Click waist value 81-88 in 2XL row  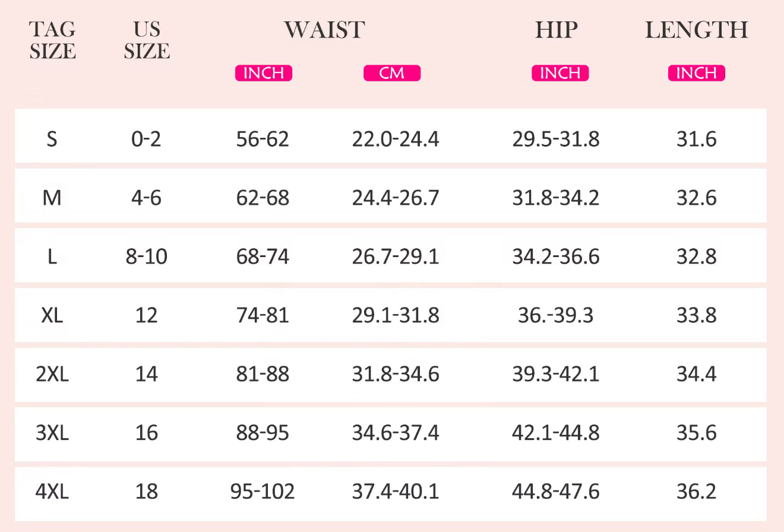tap(263, 374)
